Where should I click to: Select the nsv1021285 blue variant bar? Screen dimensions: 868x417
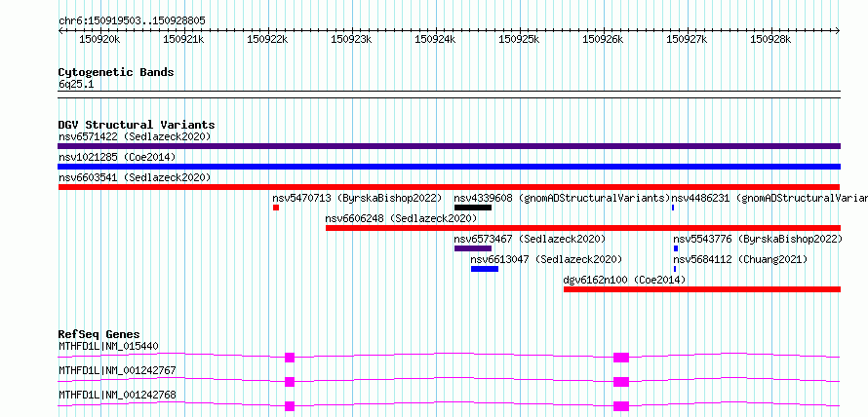(449, 167)
